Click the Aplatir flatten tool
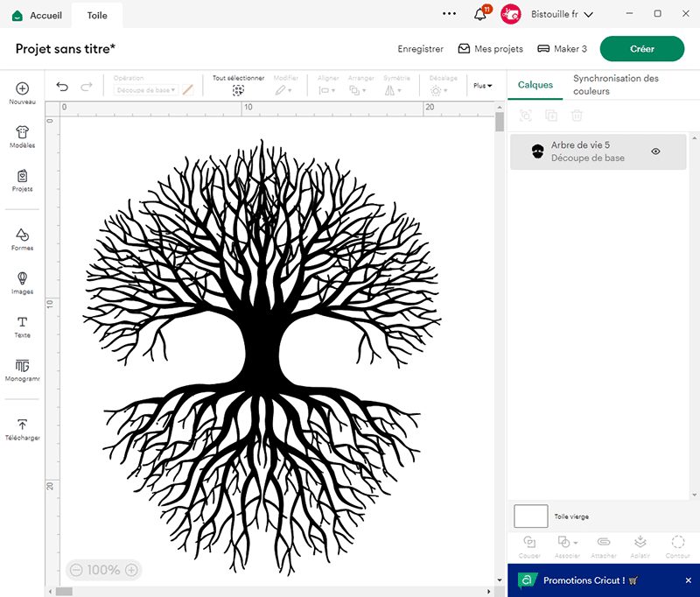This screenshot has width=700, height=597. 640,547
